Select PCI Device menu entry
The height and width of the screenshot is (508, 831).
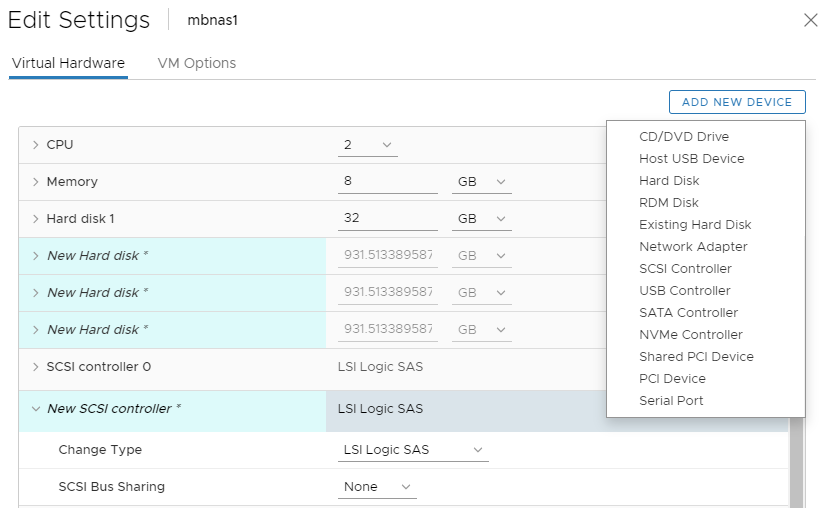pos(672,378)
